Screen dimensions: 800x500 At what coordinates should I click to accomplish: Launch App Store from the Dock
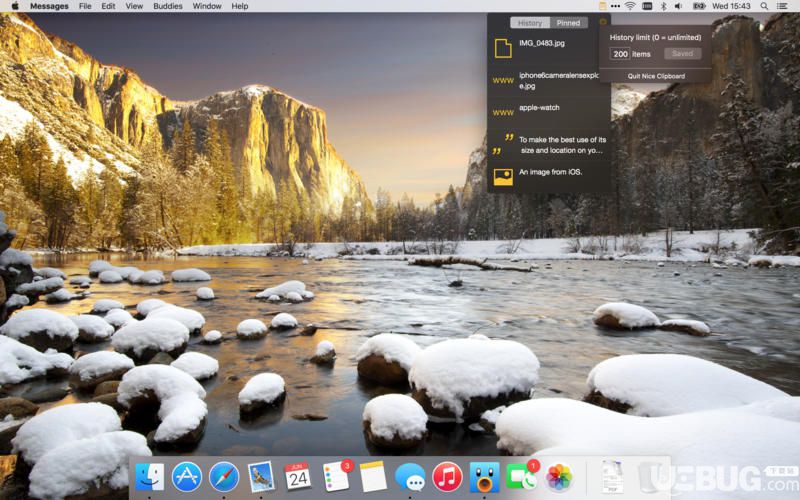coord(187,477)
